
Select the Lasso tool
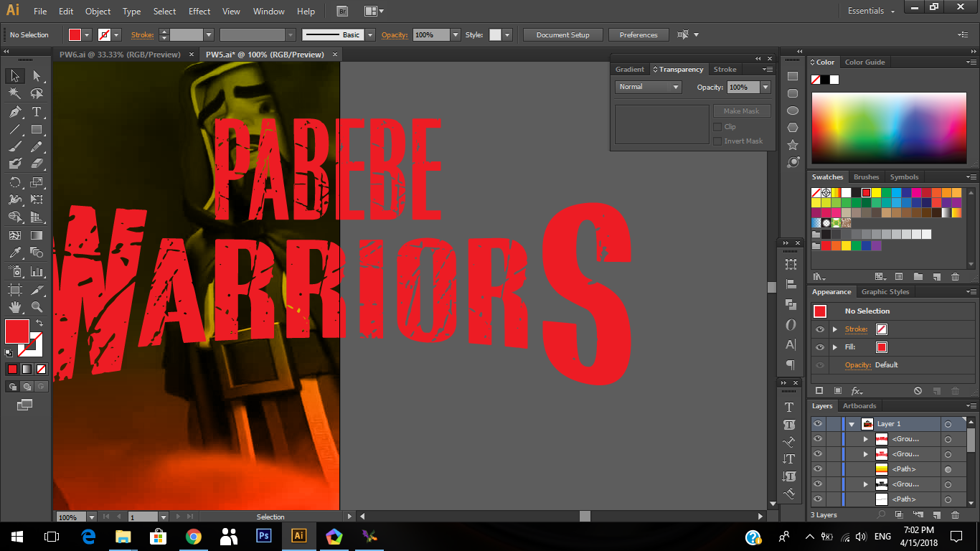click(x=37, y=93)
